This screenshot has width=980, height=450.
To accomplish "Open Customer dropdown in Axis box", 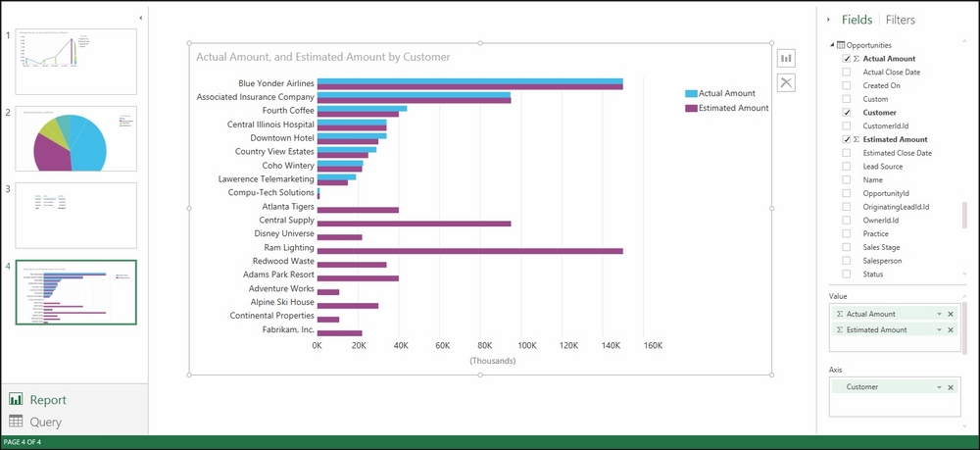I will pyautogui.click(x=939, y=387).
